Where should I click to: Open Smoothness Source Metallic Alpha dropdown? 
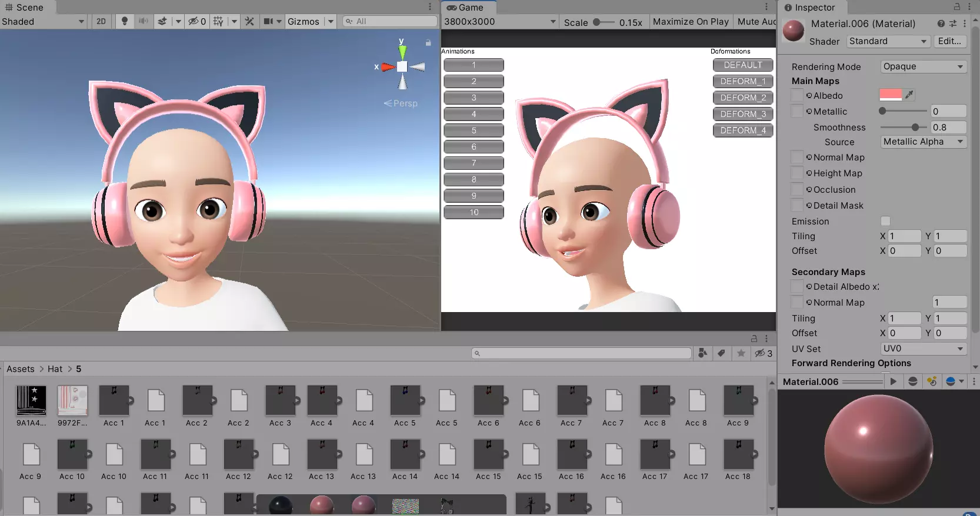pos(924,142)
